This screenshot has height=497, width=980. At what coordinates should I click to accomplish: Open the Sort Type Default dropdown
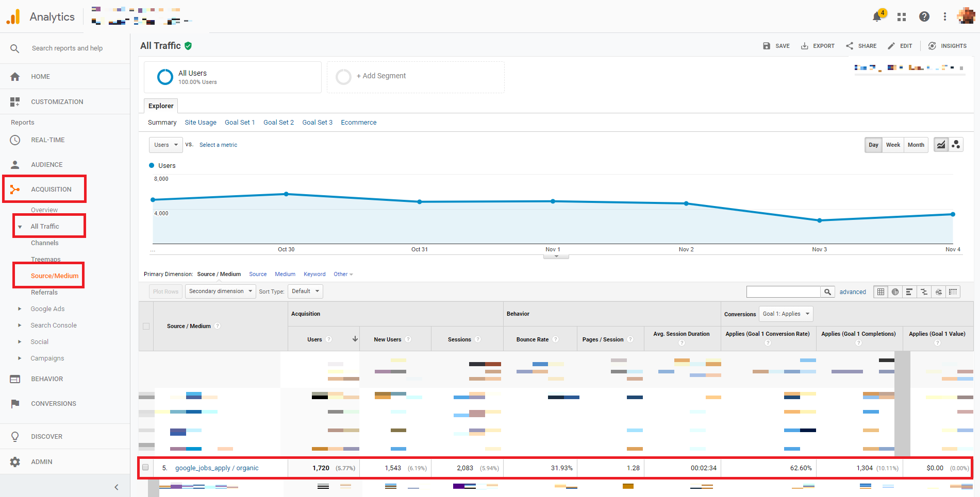(x=305, y=292)
